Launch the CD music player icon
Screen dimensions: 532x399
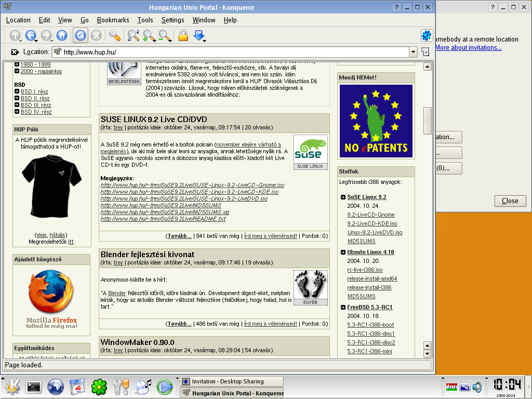(x=143, y=387)
